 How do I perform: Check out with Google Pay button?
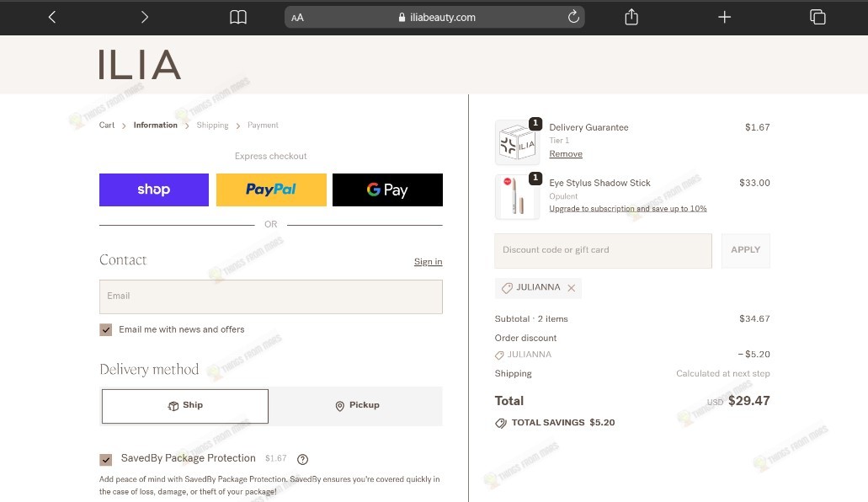[387, 190]
